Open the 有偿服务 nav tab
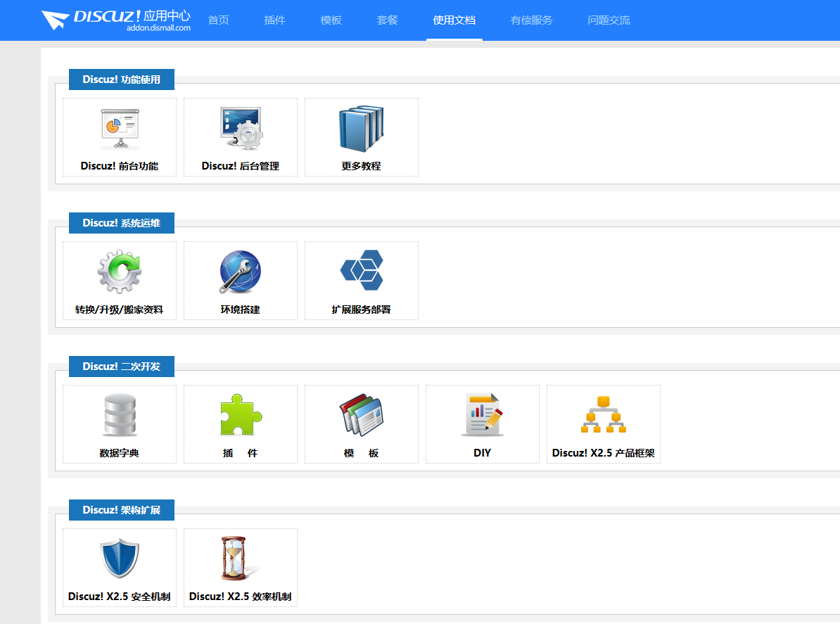The image size is (840, 624). 531,20
